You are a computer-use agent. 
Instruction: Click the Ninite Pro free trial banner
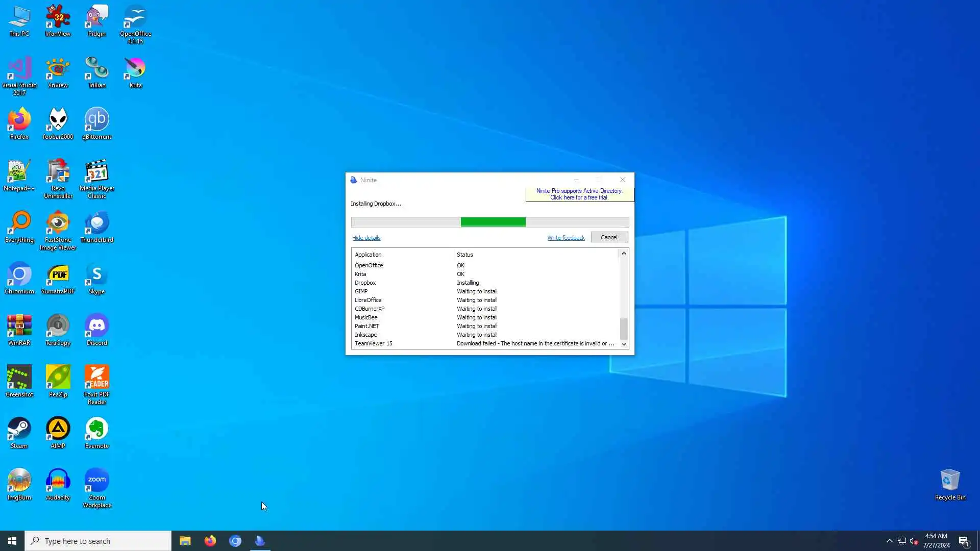[579, 194]
